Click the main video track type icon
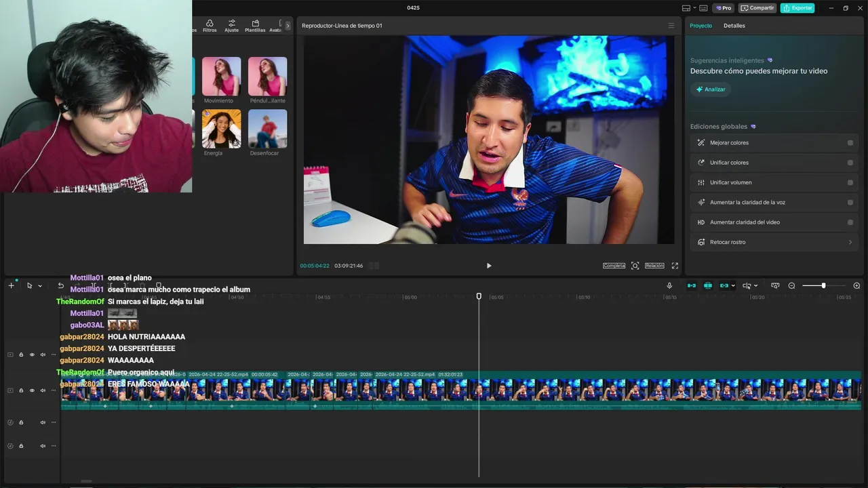The height and width of the screenshot is (488, 868). click(x=10, y=390)
